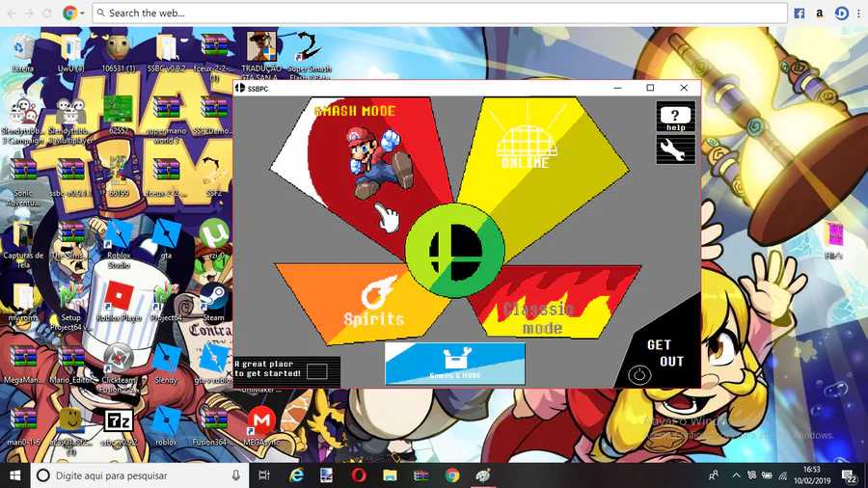The height and width of the screenshot is (488, 868).
Task: Open File Explorer from the taskbar
Action: (390, 475)
